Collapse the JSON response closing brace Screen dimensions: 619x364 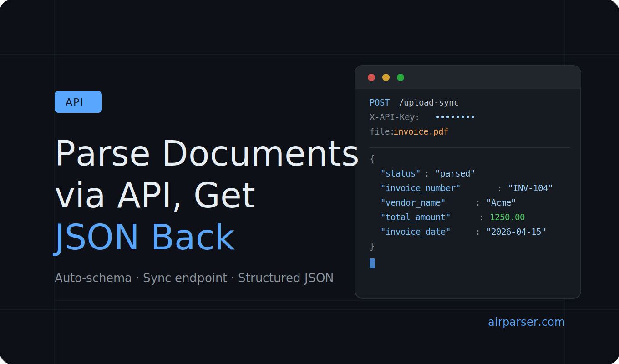372,246
